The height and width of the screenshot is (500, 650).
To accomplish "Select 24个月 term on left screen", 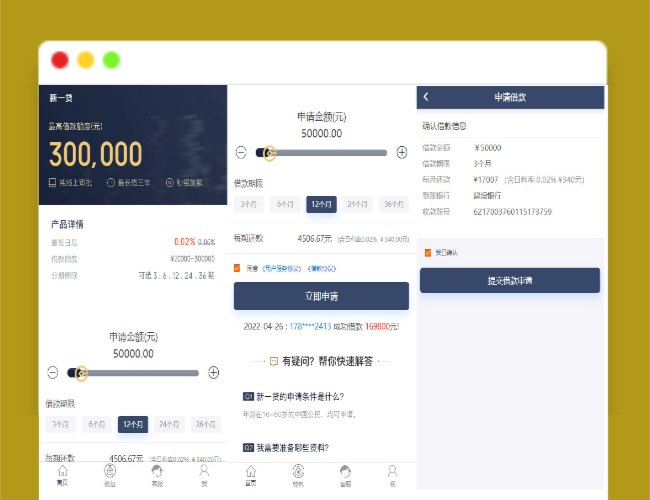I will click(x=169, y=424).
